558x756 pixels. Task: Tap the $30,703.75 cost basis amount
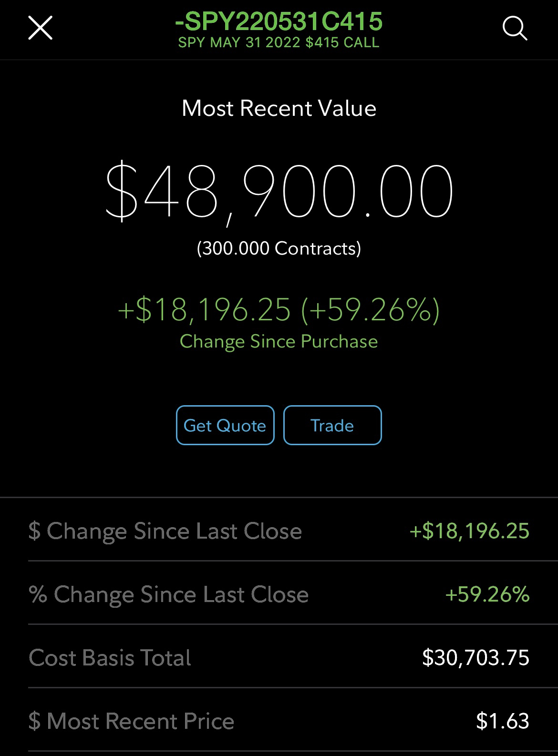coord(475,658)
